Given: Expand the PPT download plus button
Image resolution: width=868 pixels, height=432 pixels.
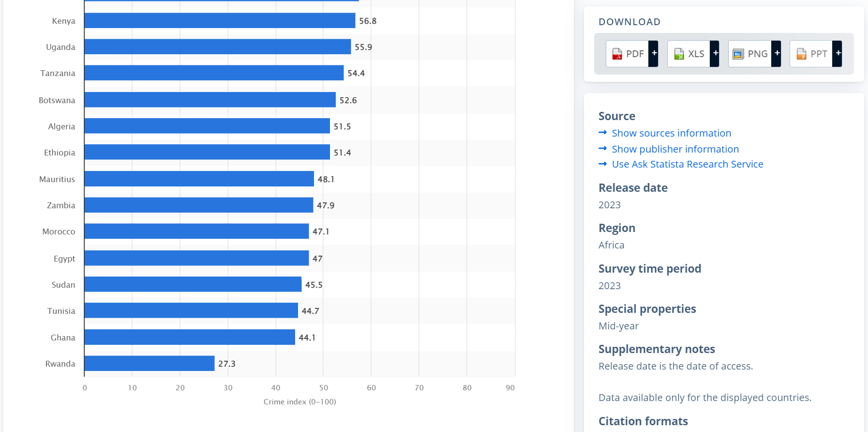Looking at the screenshot, I should tap(838, 53).
